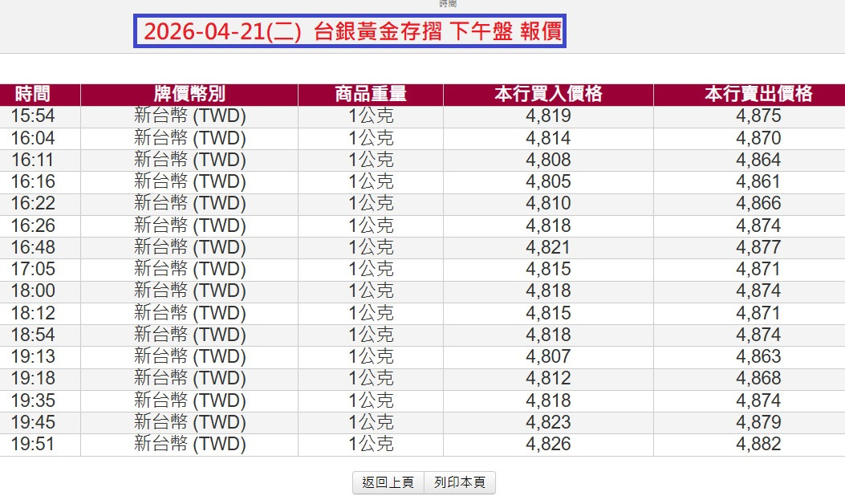Click the 返回上頁 button
This screenshot has width=845, height=504.
point(388,482)
